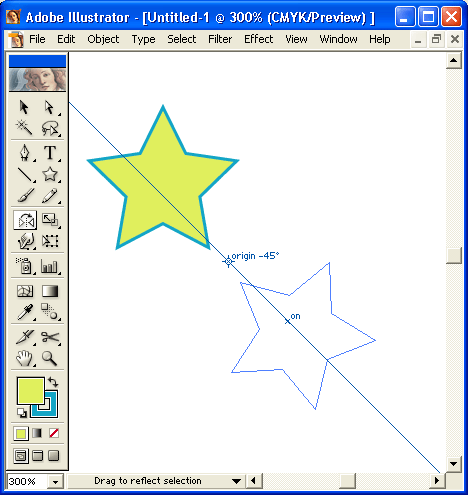468x495 pixels.
Task: Select the Mesh tool
Action: (x=25, y=291)
